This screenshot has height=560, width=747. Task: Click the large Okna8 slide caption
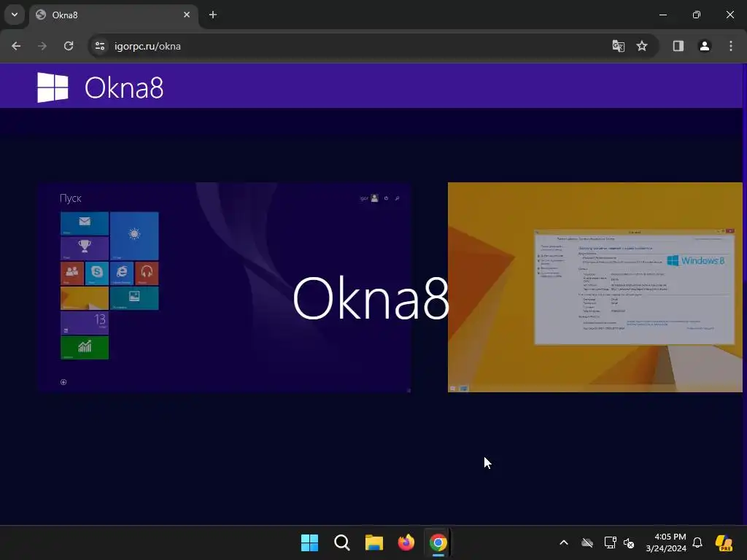pos(371,299)
